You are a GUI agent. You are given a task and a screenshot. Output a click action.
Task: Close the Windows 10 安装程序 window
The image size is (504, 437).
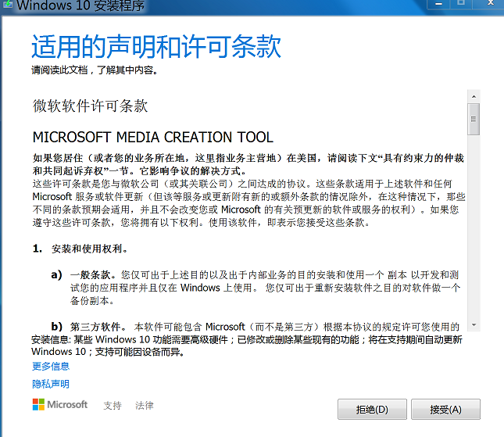pyautogui.click(x=490, y=4)
